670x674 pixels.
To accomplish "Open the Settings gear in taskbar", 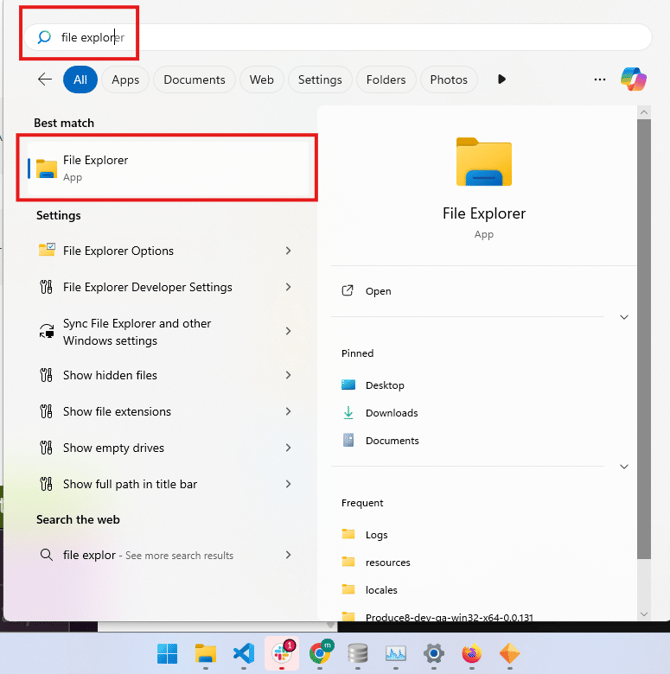I will click(x=433, y=654).
